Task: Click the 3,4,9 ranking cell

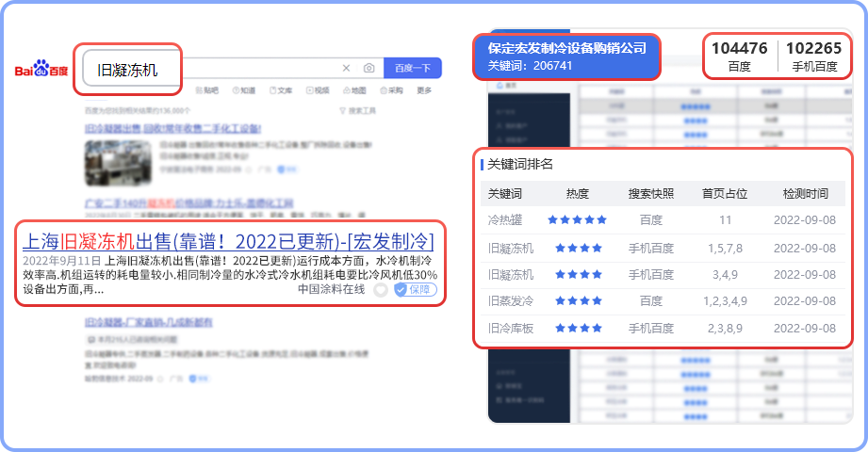Action: (x=725, y=275)
